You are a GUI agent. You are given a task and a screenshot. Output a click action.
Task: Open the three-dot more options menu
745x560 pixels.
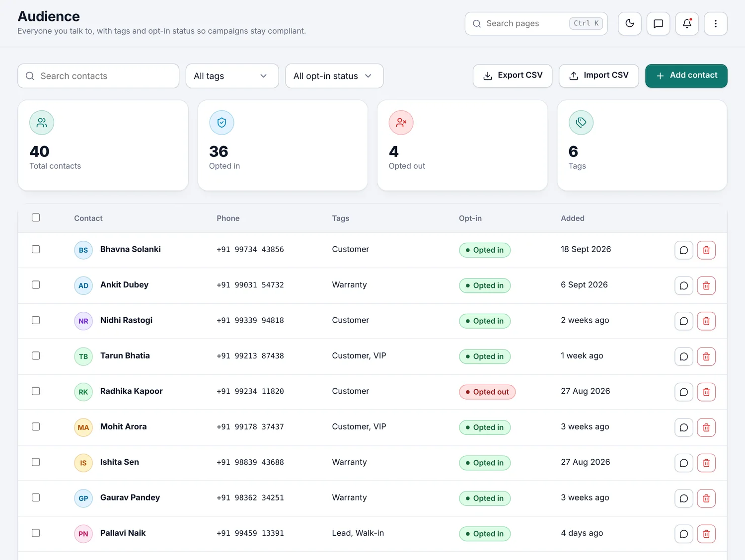click(x=716, y=24)
